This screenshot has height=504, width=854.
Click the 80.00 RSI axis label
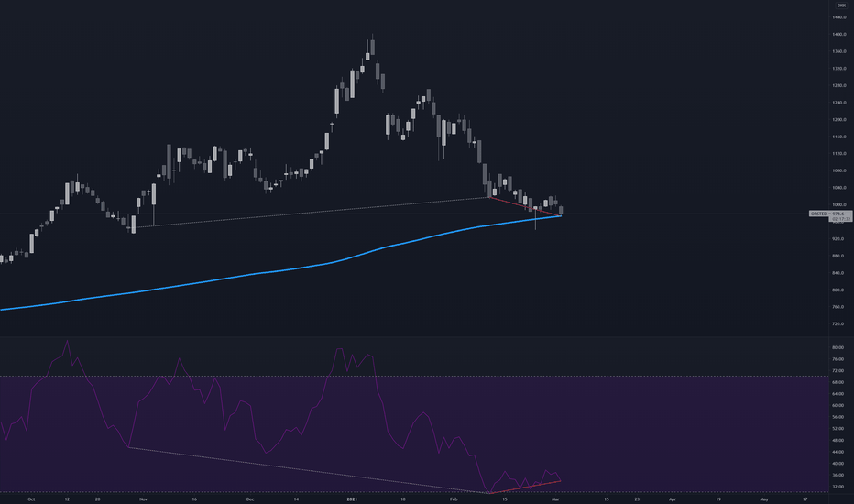[x=838, y=347]
